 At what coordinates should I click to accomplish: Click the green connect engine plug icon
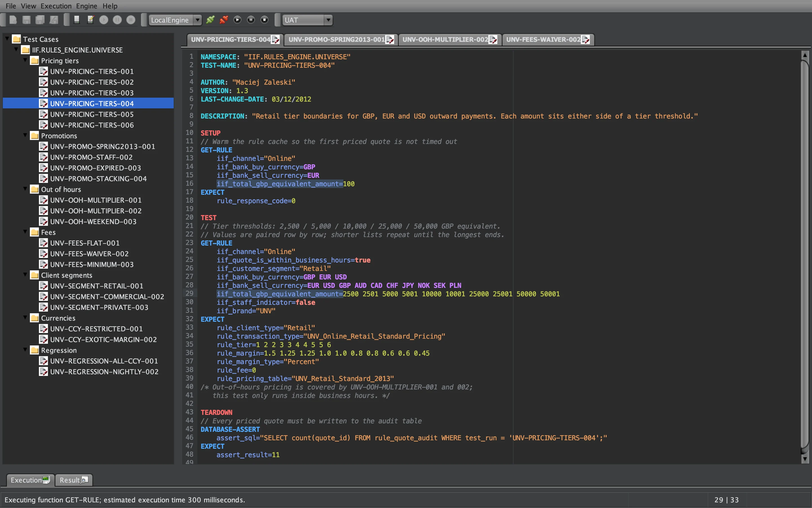(x=210, y=20)
